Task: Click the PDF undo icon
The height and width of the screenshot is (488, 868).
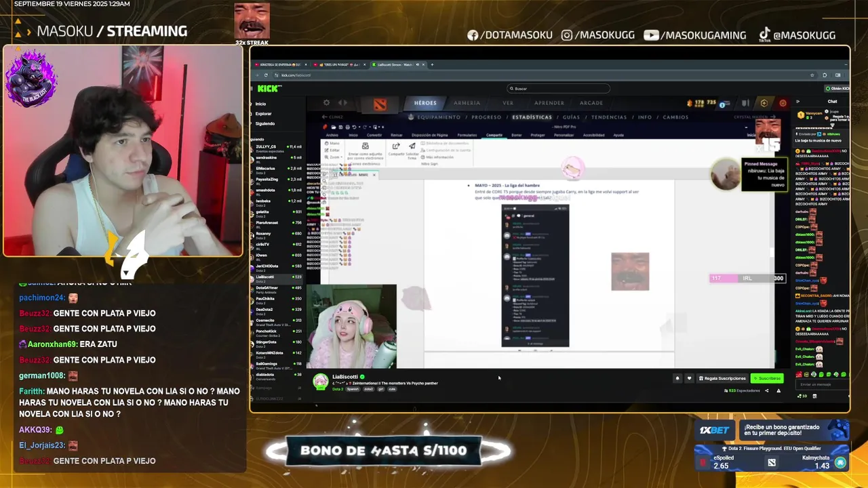Action: point(354,127)
